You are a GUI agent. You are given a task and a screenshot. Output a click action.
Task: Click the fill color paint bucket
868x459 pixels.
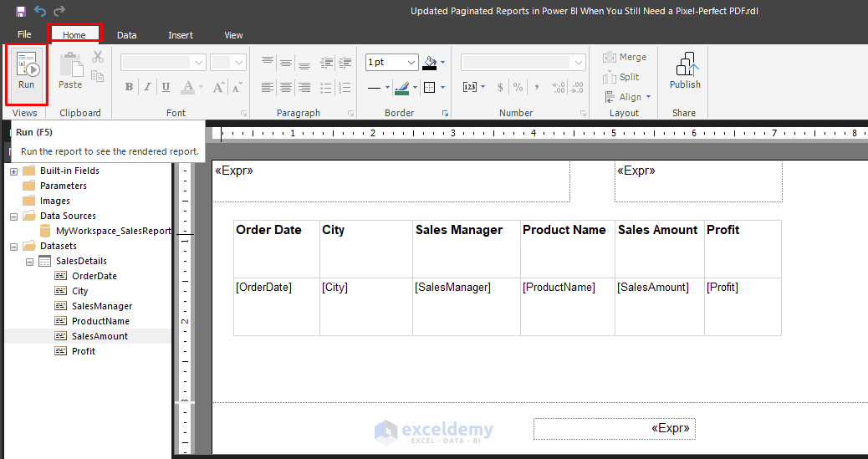pos(430,62)
